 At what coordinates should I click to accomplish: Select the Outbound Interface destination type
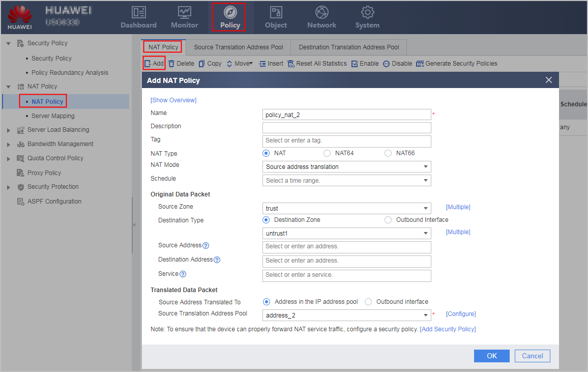388,220
